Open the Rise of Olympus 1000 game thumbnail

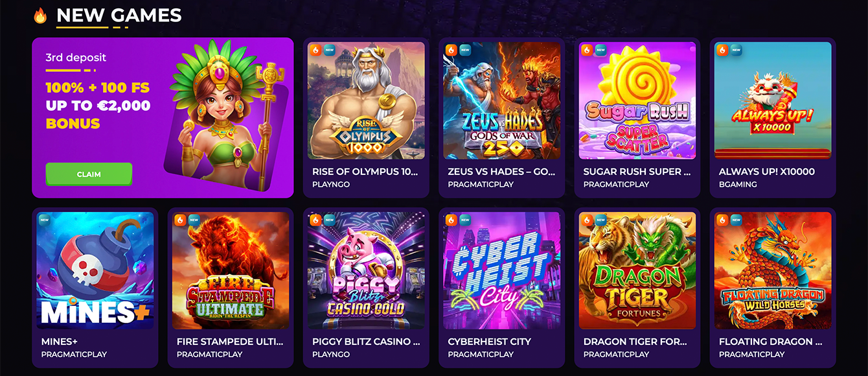367,100
